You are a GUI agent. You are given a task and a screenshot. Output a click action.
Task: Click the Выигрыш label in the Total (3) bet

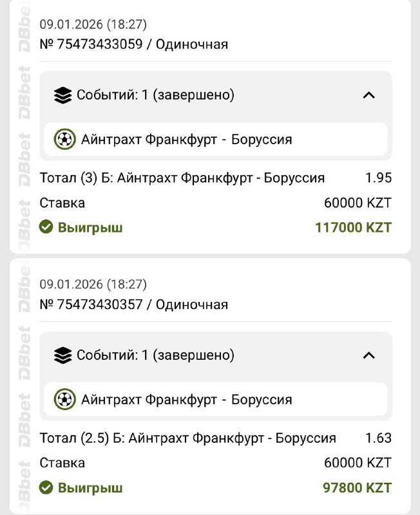pos(90,227)
